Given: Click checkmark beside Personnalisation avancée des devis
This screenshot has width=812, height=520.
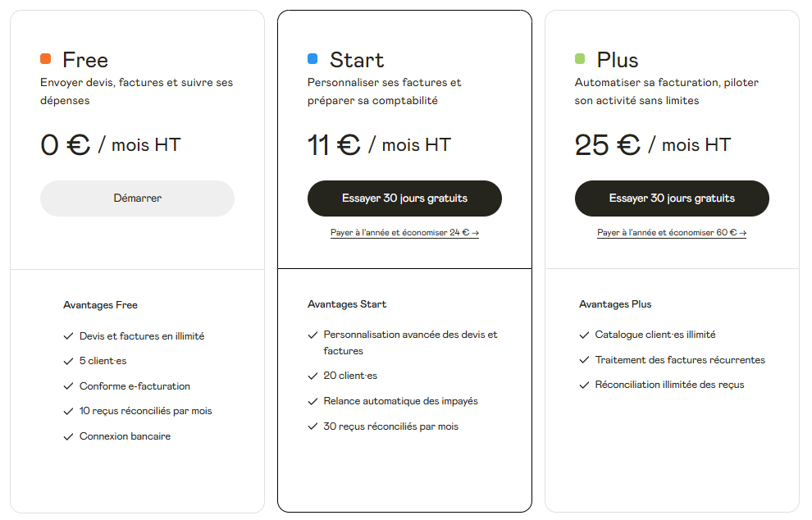Looking at the screenshot, I should click(x=312, y=335).
